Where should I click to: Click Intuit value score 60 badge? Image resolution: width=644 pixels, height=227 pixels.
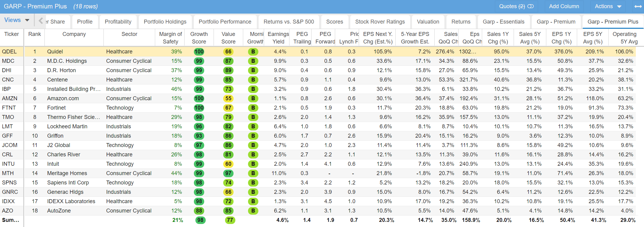coord(228,164)
